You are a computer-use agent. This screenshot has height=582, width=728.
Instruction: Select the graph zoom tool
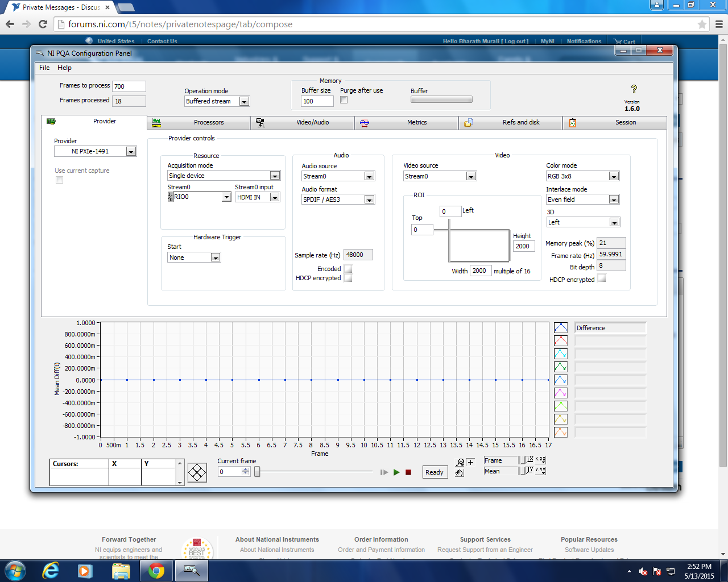click(x=460, y=463)
